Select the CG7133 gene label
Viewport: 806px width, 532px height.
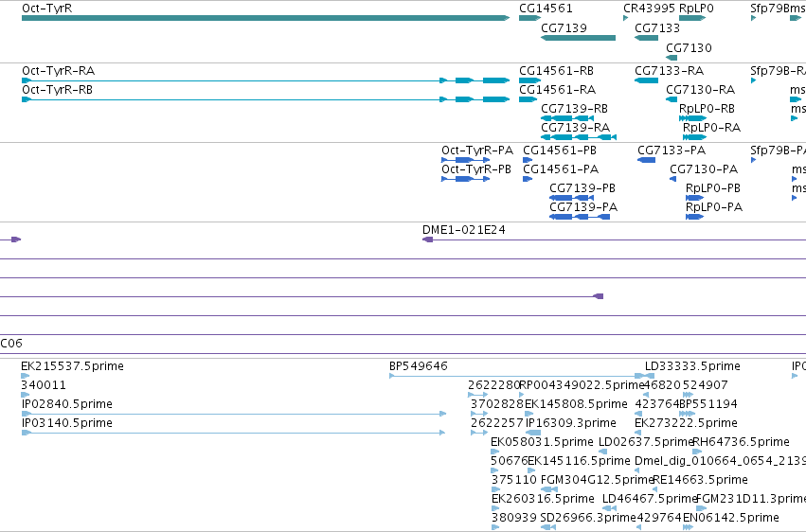[657, 27]
